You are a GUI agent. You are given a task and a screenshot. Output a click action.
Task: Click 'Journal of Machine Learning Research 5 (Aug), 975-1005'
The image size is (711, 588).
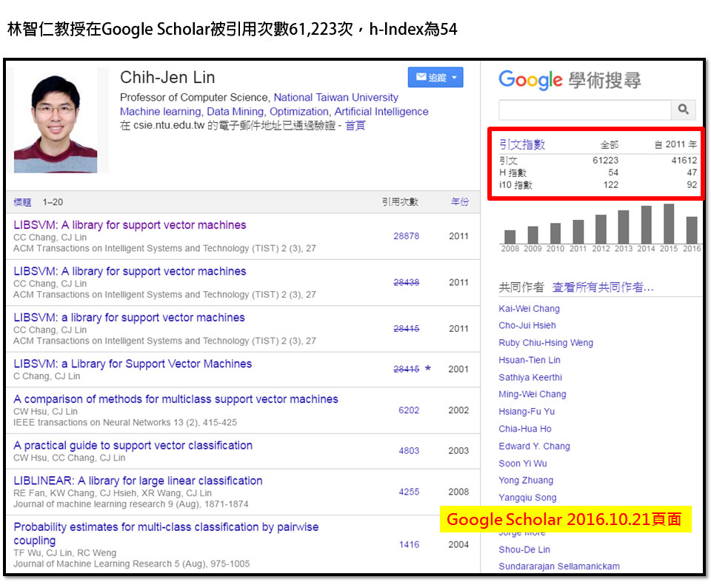[x=132, y=564]
